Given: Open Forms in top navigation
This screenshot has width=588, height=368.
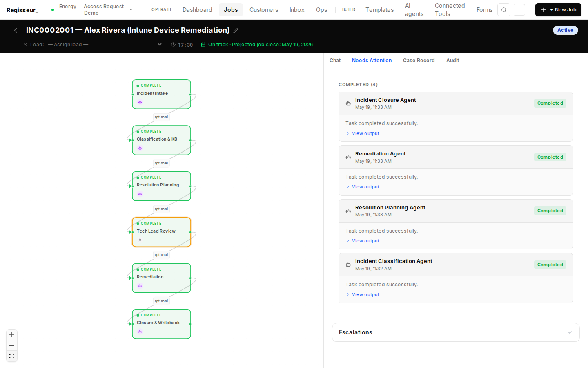Looking at the screenshot, I should pos(484,10).
